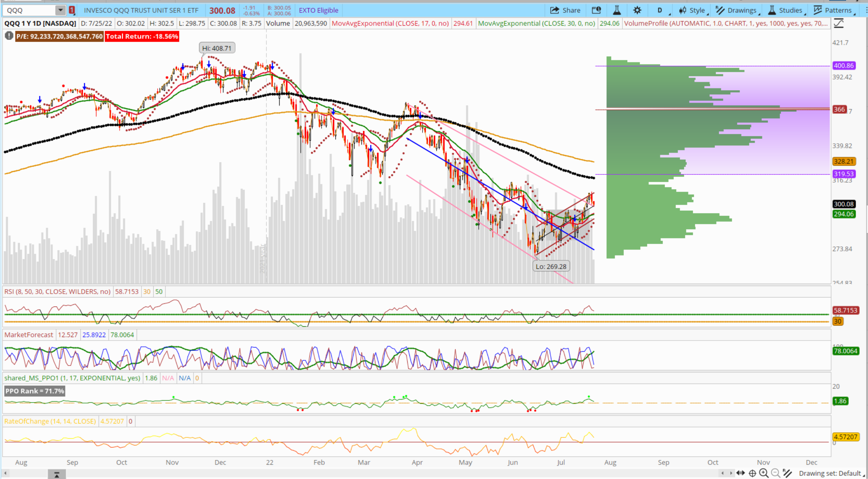Viewport: 868px width, 479px height.
Task: Click the horizontal scrollbar left arrow
Action: point(5,473)
